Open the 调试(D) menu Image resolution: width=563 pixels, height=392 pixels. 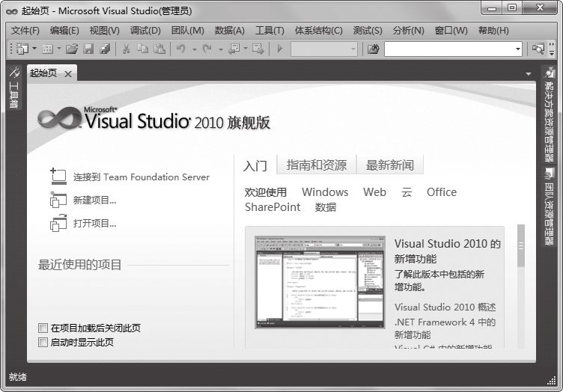145,31
